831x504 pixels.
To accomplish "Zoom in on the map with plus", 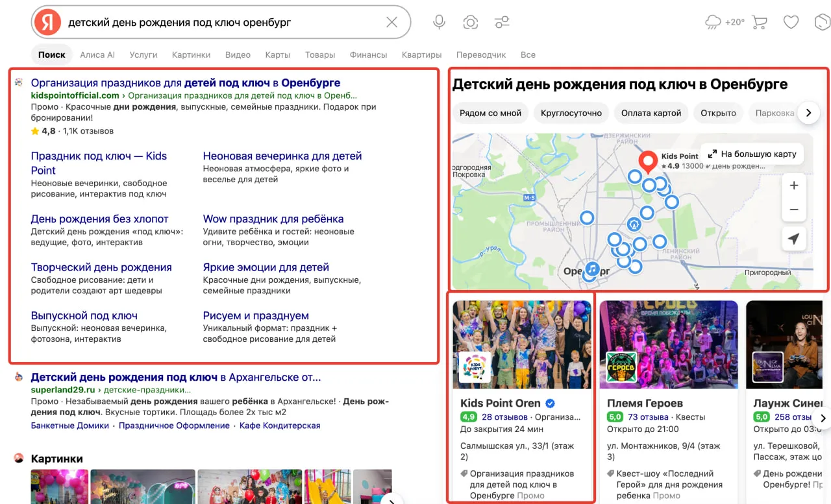I will [793, 186].
